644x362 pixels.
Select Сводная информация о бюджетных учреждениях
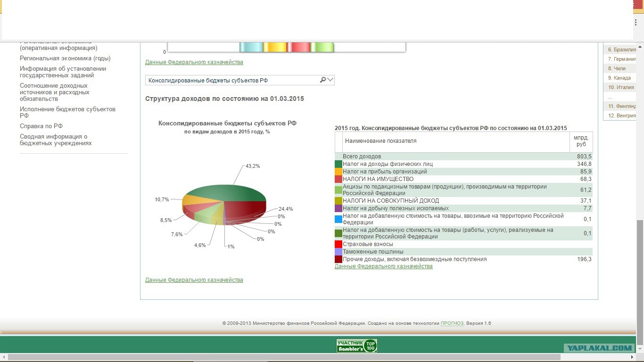[56, 140]
